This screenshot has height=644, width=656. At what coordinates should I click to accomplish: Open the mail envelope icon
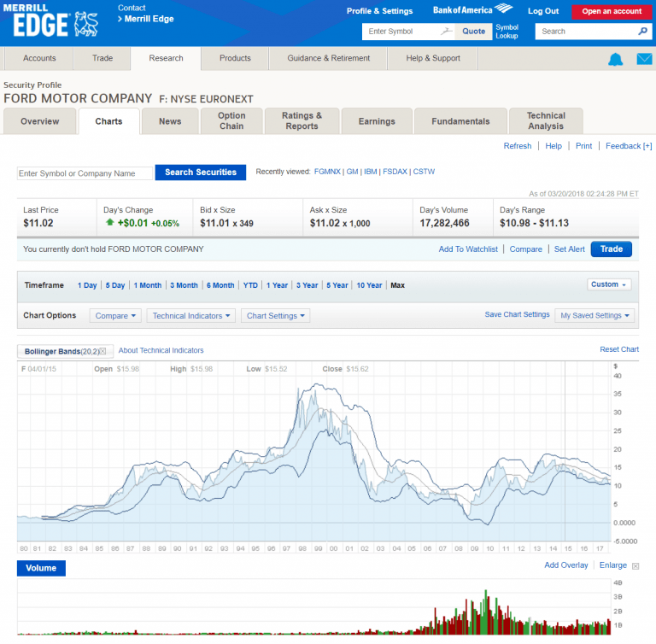644,59
